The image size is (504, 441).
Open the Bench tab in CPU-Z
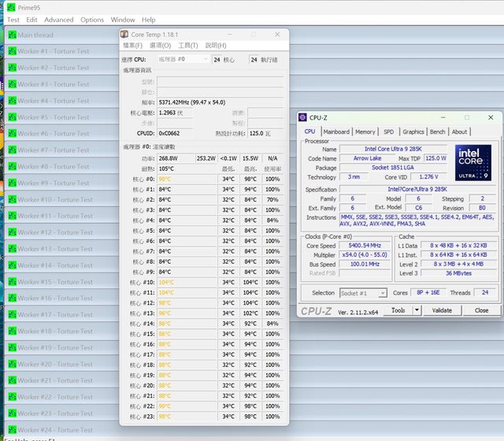(437, 132)
